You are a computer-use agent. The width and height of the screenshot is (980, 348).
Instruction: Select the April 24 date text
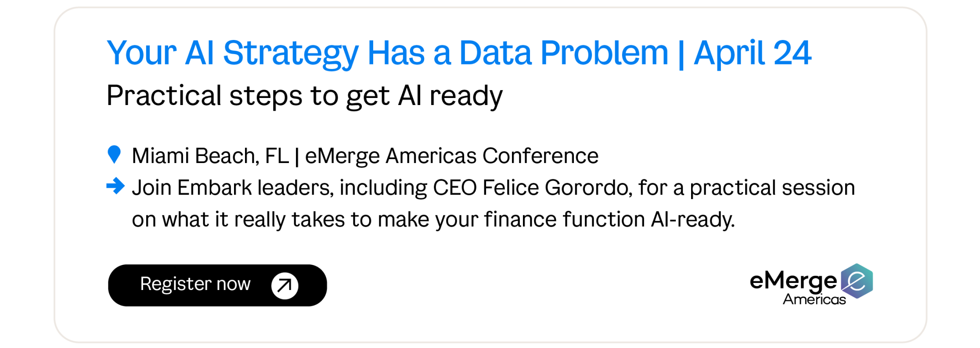[x=753, y=53]
